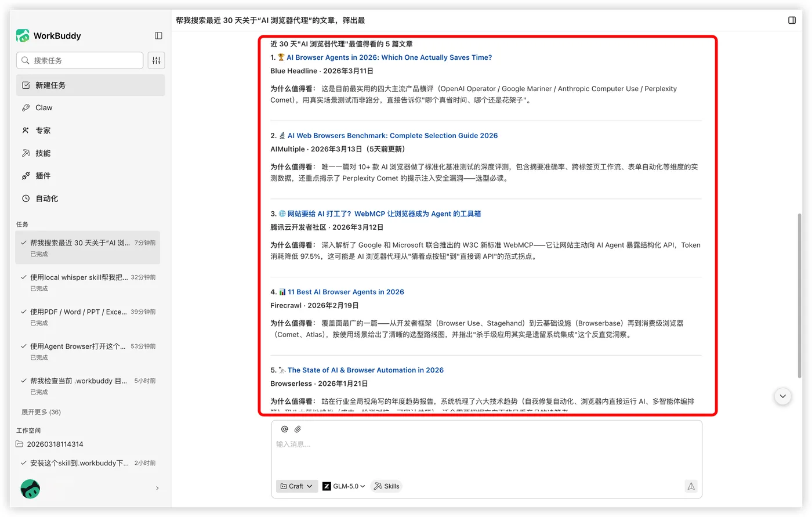Image resolution: width=812 pixels, height=517 pixels.
Task: Select task 安装这个skill到.workbuddy下…
Action: click(x=88, y=463)
